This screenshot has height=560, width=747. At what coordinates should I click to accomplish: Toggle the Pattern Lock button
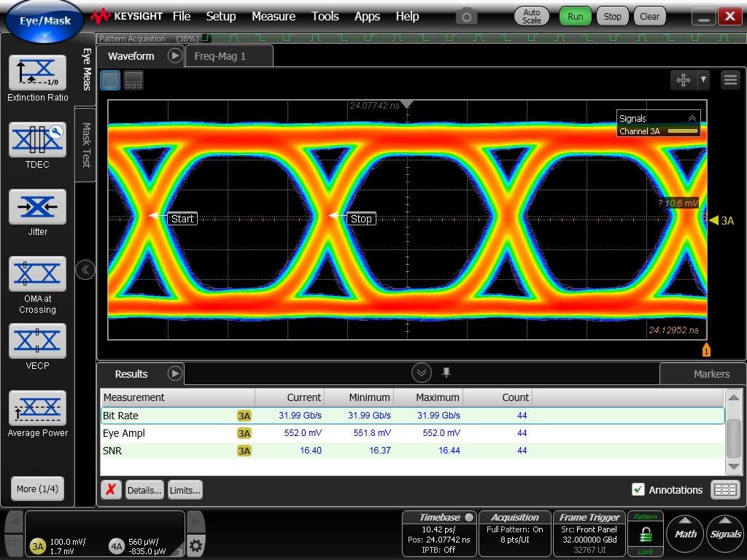tap(646, 534)
